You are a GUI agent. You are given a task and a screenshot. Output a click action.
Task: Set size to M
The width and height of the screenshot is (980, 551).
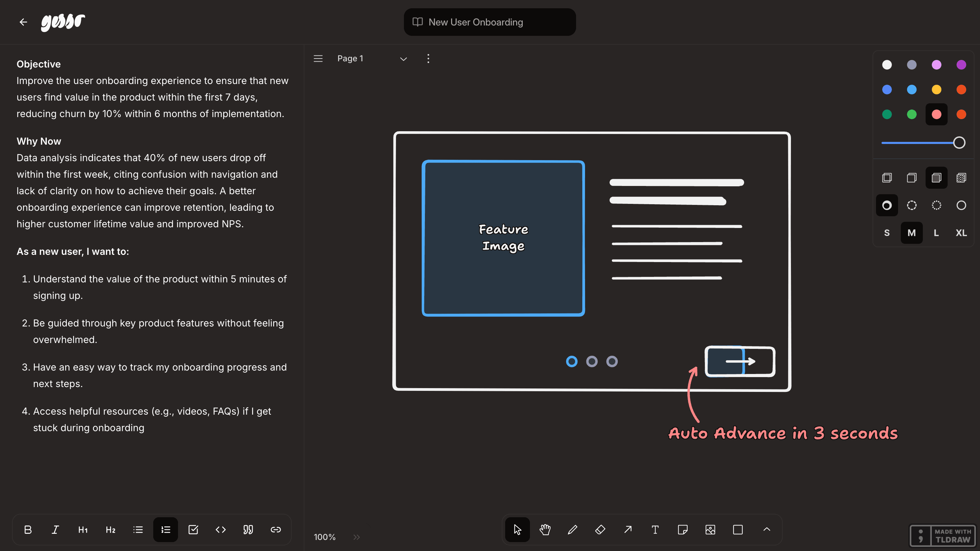click(x=911, y=233)
